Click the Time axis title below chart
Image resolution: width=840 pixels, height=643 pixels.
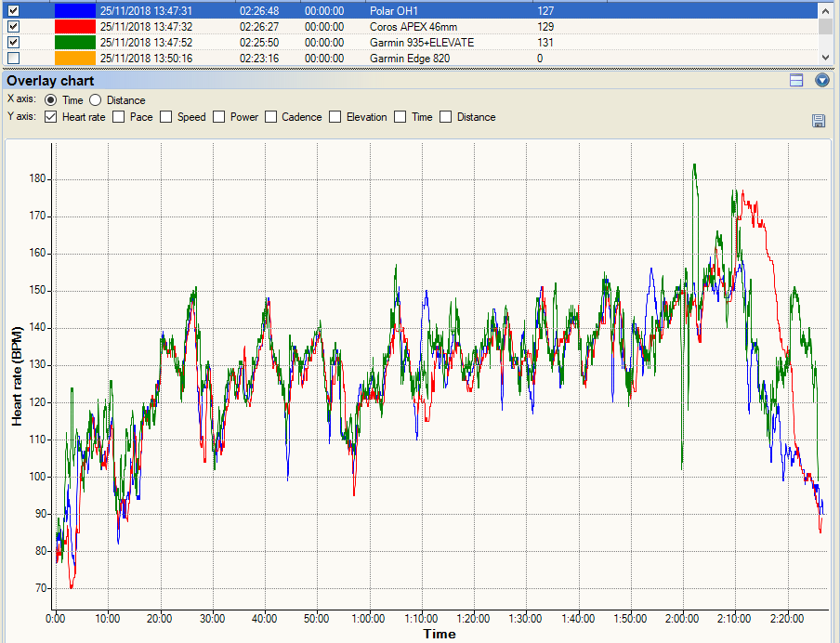click(x=440, y=634)
